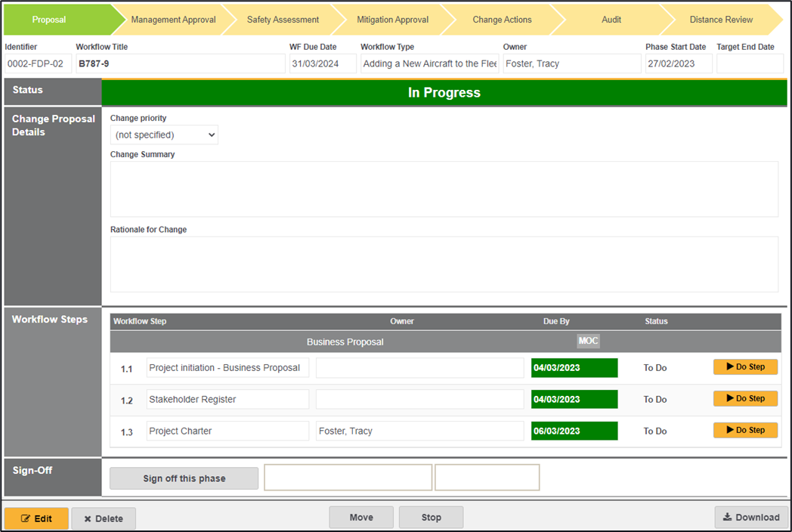Click the Delete button with X icon
Screen dimensions: 792x532
pyautogui.click(x=104, y=518)
